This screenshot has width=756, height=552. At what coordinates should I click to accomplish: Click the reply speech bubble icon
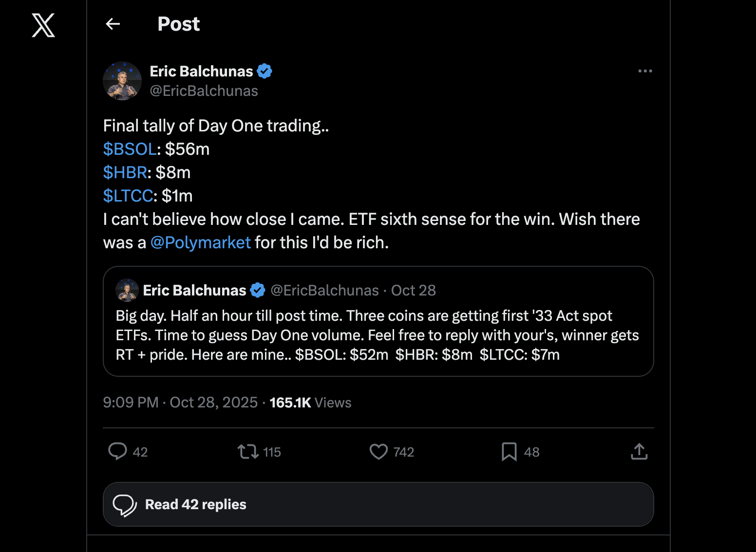[x=117, y=451]
